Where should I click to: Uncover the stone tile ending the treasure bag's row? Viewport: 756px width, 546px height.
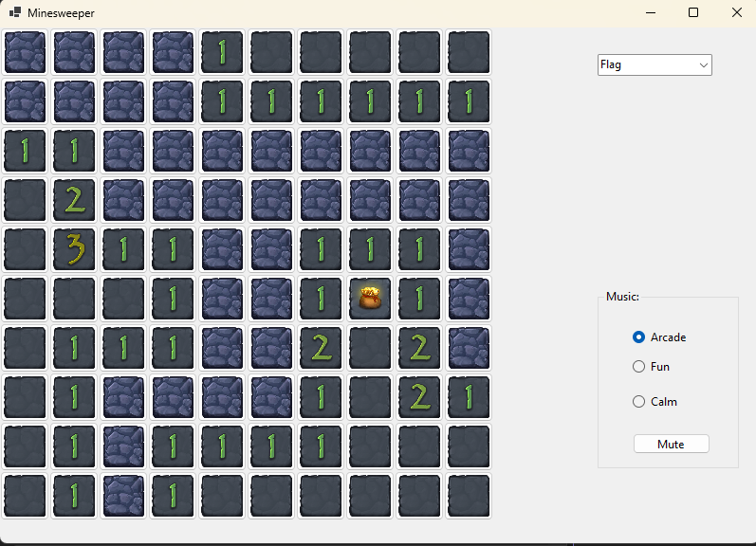[469, 299]
